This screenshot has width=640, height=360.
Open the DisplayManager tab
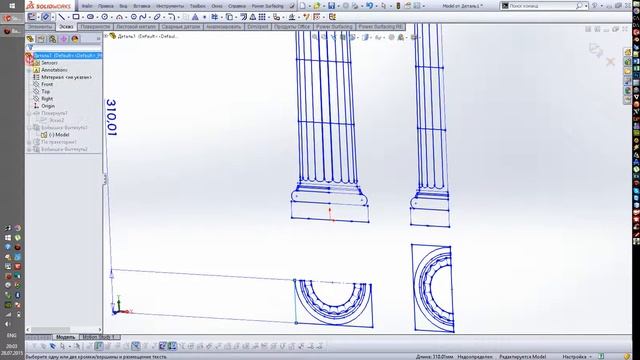coord(75,39)
